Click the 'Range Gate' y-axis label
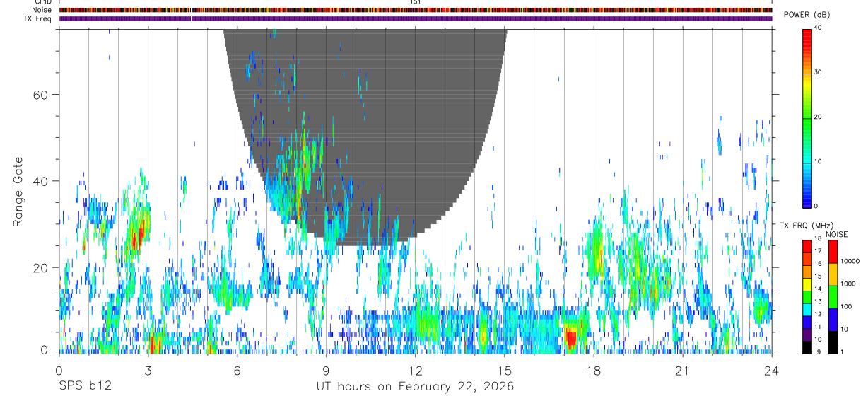This screenshot has height=401, width=868. pos(18,192)
